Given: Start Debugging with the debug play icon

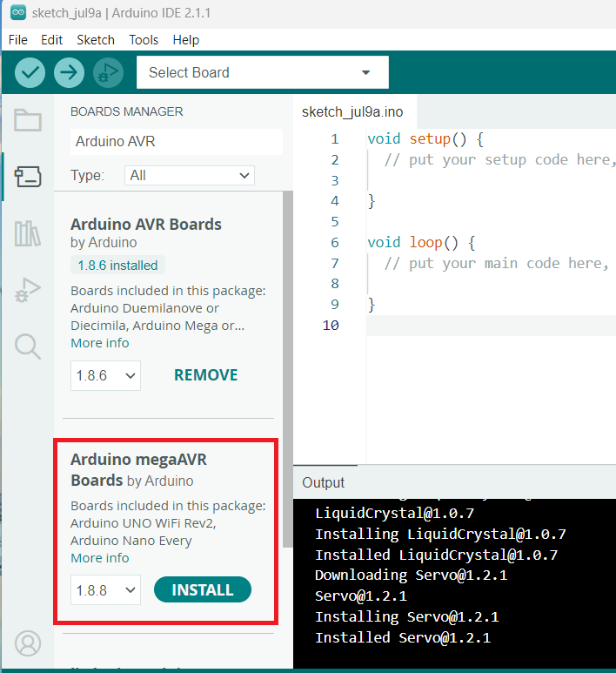Looking at the screenshot, I should (108, 72).
